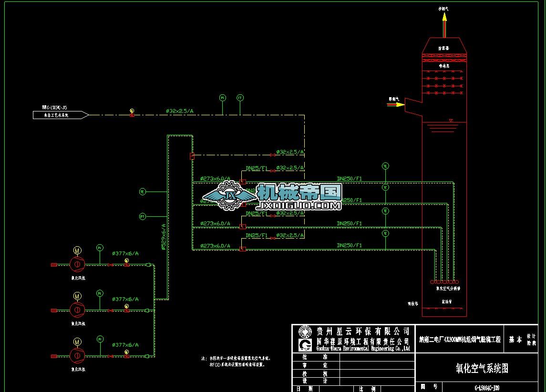546x392 pixels.
Task: Select the G-LS03AC-J09 drawing number text
Action: (486, 388)
